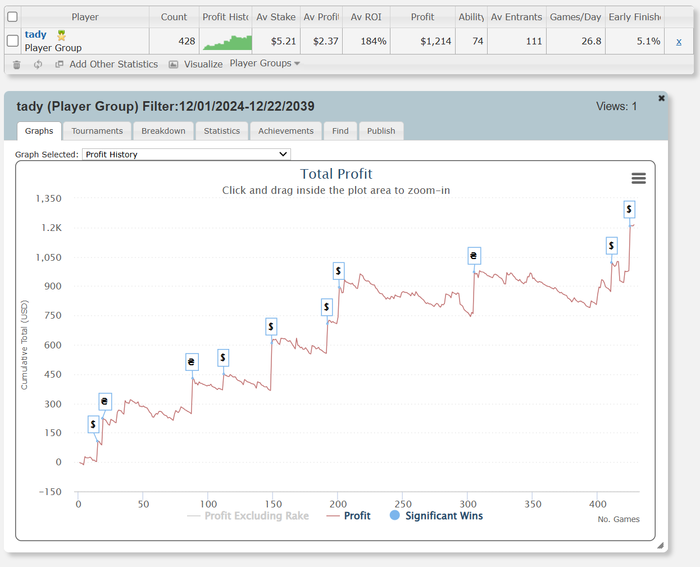700x567 pixels.
Task: Click the Visualize picture icon
Action: click(173, 64)
